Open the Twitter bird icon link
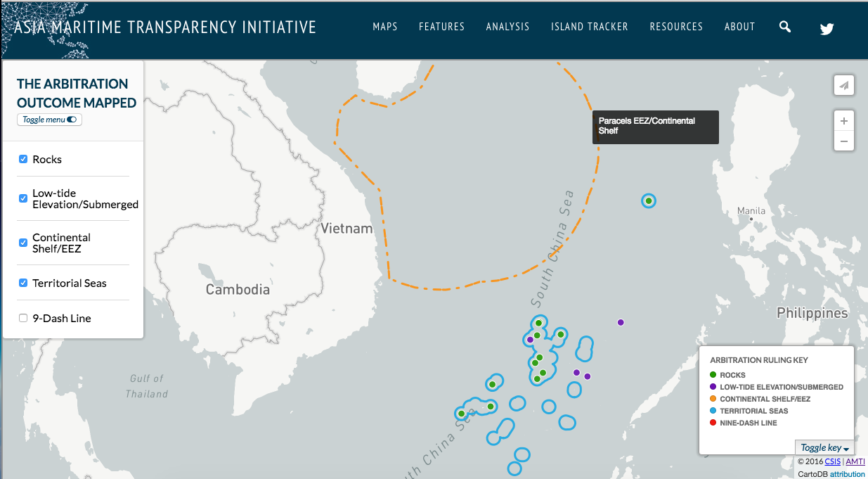 pyautogui.click(x=827, y=29)
